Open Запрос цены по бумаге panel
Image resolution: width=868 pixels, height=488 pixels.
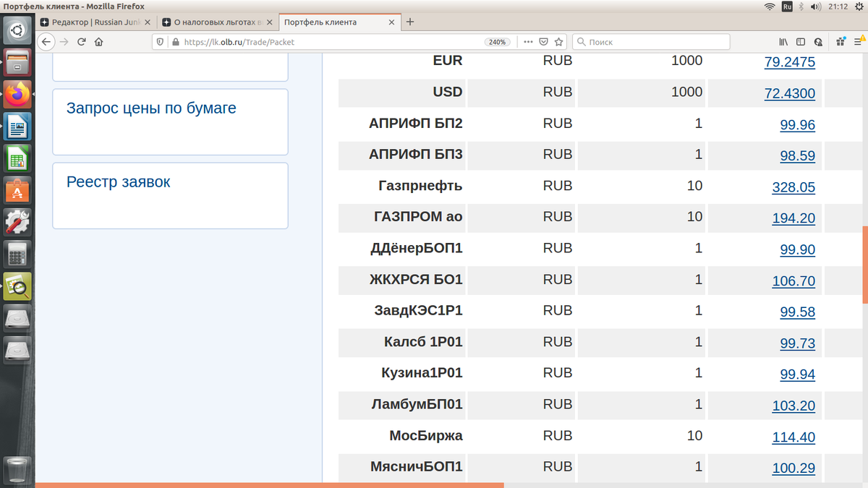tap(170, 122)
